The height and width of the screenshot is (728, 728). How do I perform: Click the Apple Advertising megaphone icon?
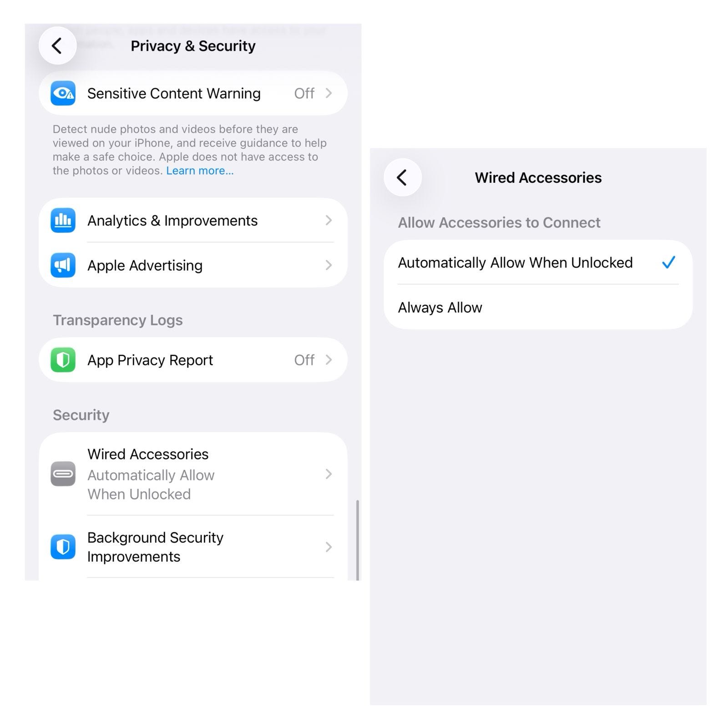pyautogui.click(x=63, y=265)
